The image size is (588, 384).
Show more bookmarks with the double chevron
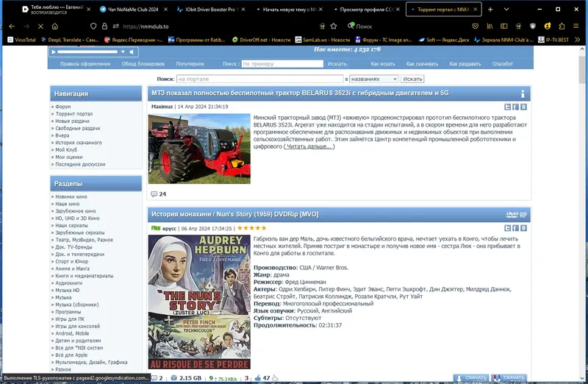point(577,40)
